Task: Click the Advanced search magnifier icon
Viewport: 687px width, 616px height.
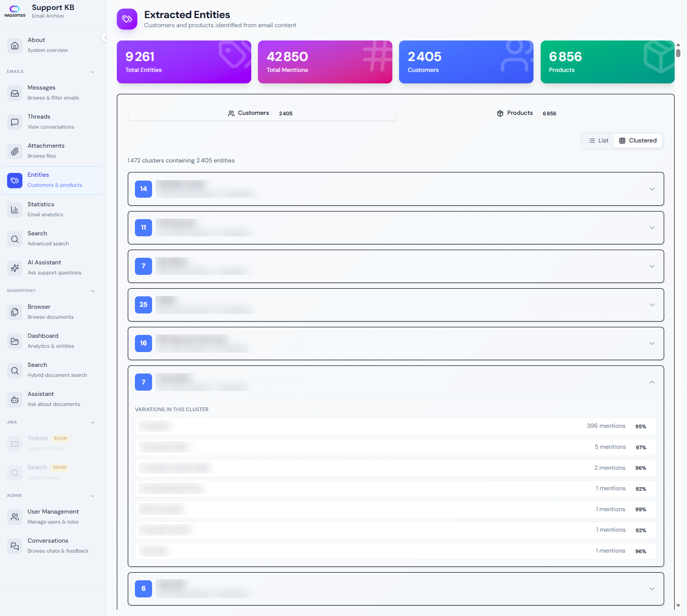Action: pos(15,239)
